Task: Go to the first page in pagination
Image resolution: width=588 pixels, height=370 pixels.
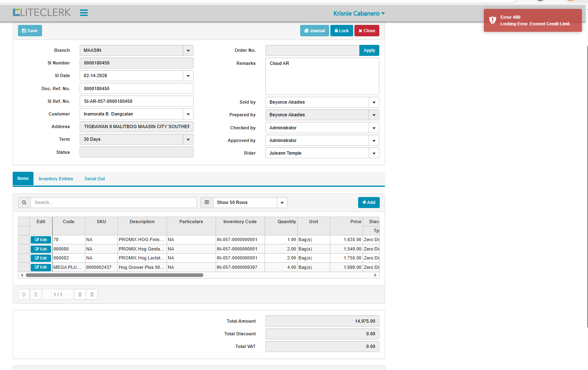Action: [x=24, y=295]
